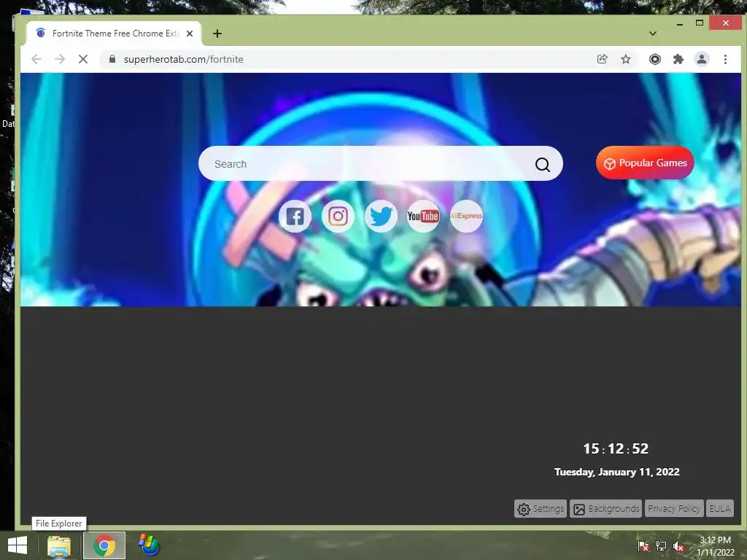Open the EULA link
Image resolution: width=747 pixels, height=560 pixels.
tap(719, 508)
